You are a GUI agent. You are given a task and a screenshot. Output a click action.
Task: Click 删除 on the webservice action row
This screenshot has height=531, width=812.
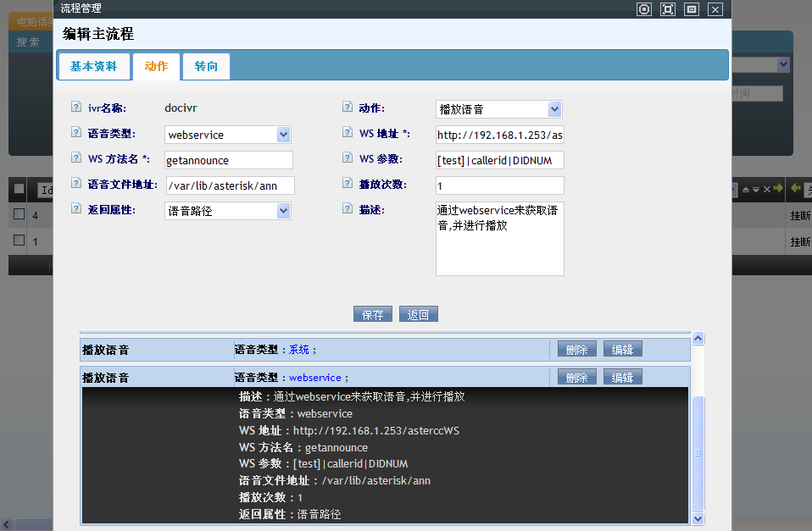tap(576, 377)
